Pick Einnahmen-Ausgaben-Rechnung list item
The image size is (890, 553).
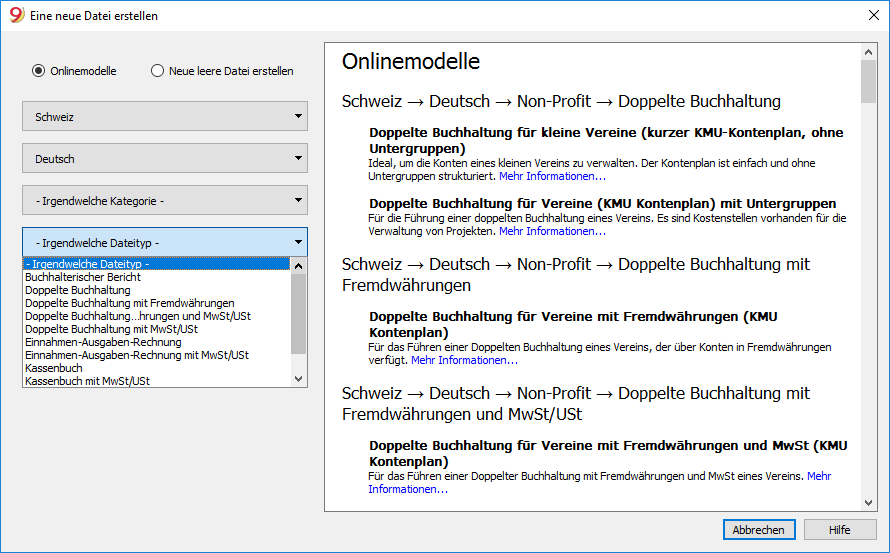click(103, 342)
